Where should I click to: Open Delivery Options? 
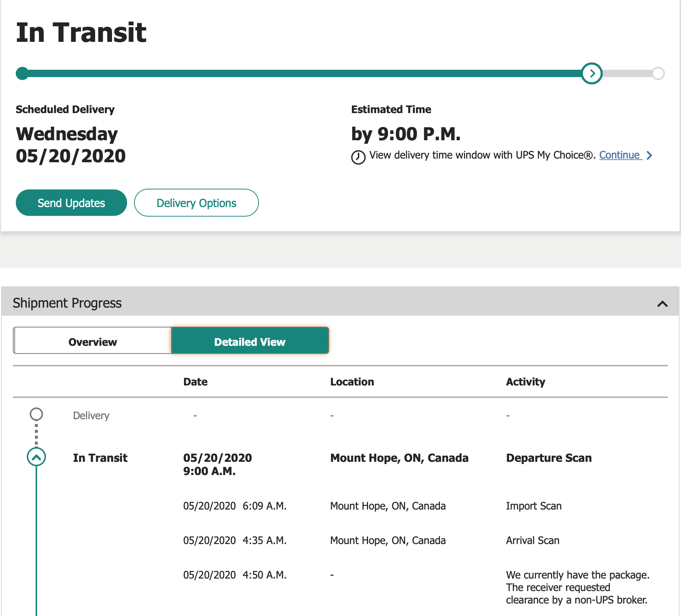(x=196, y=203)
